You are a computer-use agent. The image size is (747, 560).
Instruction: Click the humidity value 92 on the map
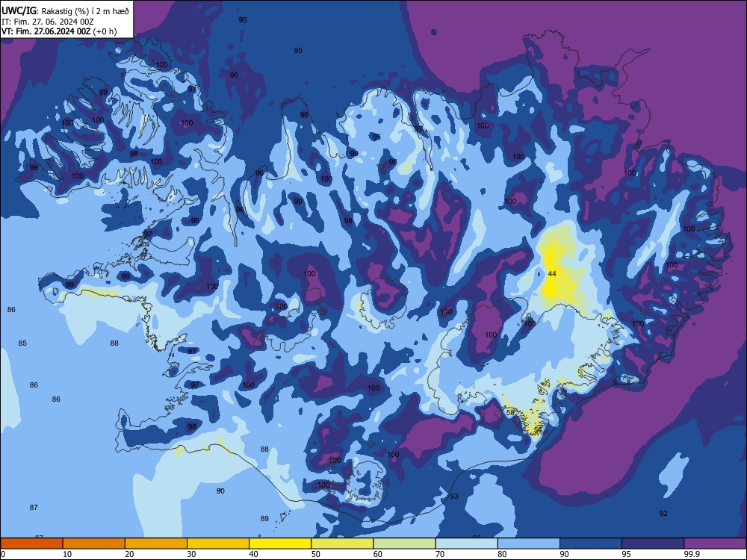[x=663, y=514]
